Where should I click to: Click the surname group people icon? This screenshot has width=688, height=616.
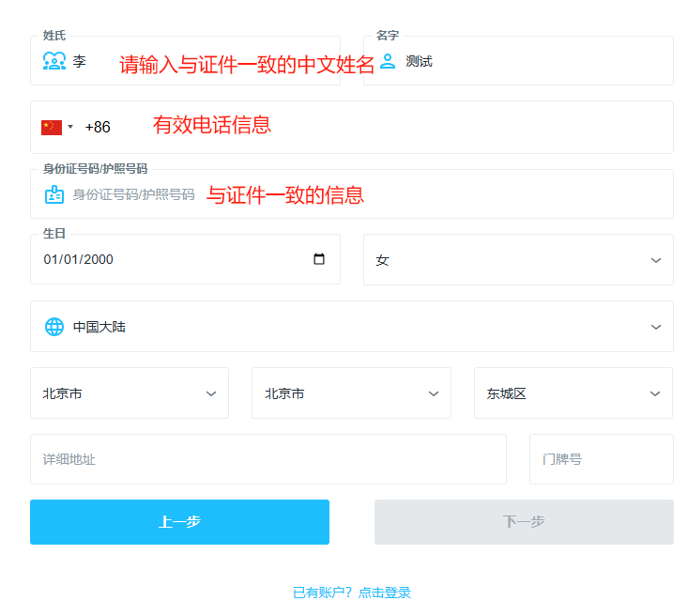54,61
